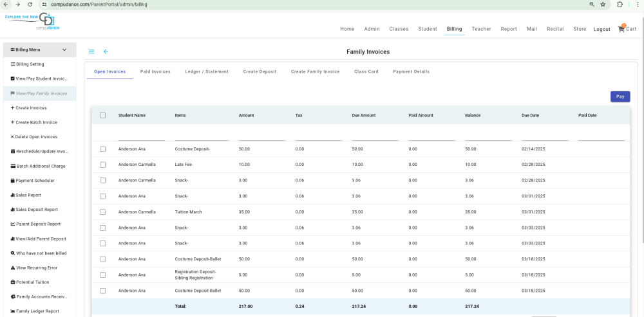The height and width of the screenshot is (317, 644).
Task: Toggle the select-all checkbox in table header
Action: (102, 116)
